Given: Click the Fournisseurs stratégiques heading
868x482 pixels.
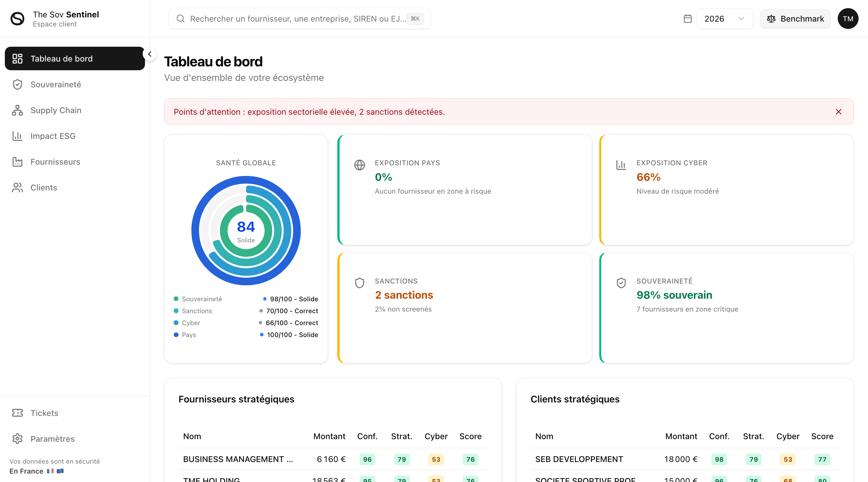Looking at the screenshot, I should click(x=236, y=399).
